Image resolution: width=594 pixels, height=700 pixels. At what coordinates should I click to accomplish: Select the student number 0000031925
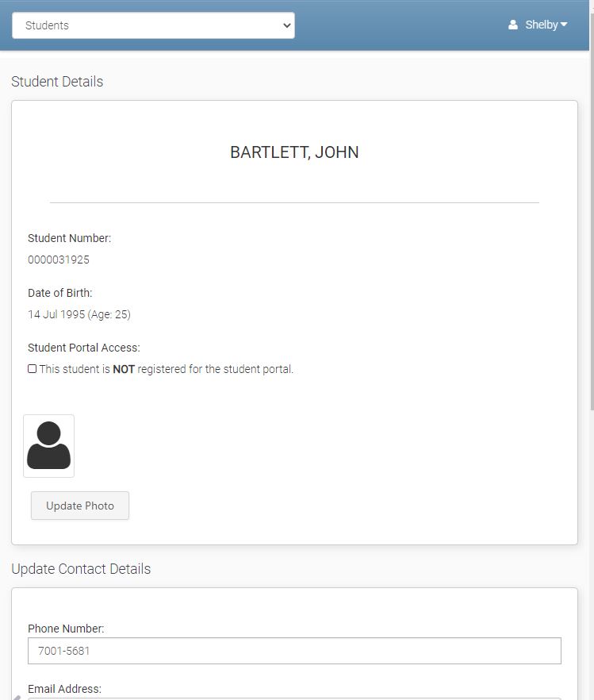pos(59,260)
